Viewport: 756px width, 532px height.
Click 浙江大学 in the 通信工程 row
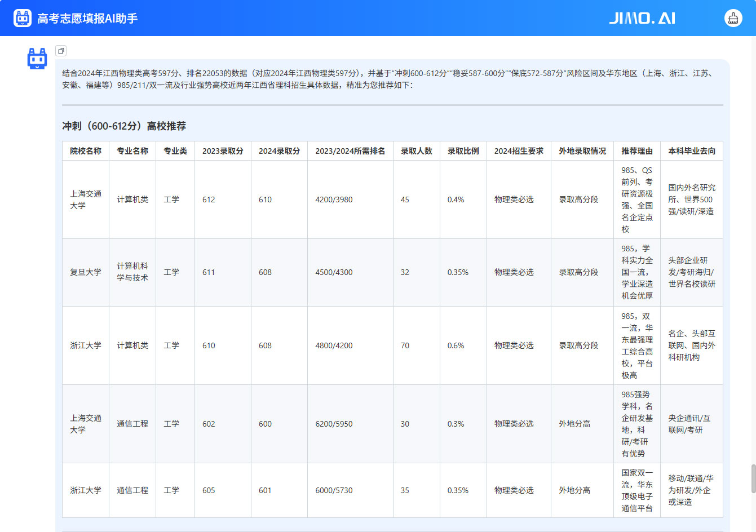click(x=86, y=490)
